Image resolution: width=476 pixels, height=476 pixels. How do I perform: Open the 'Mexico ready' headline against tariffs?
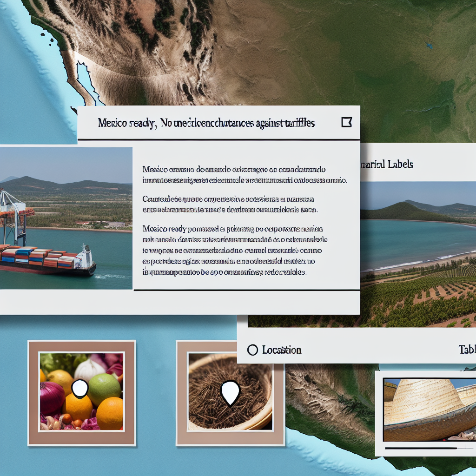tap(206, 123)
